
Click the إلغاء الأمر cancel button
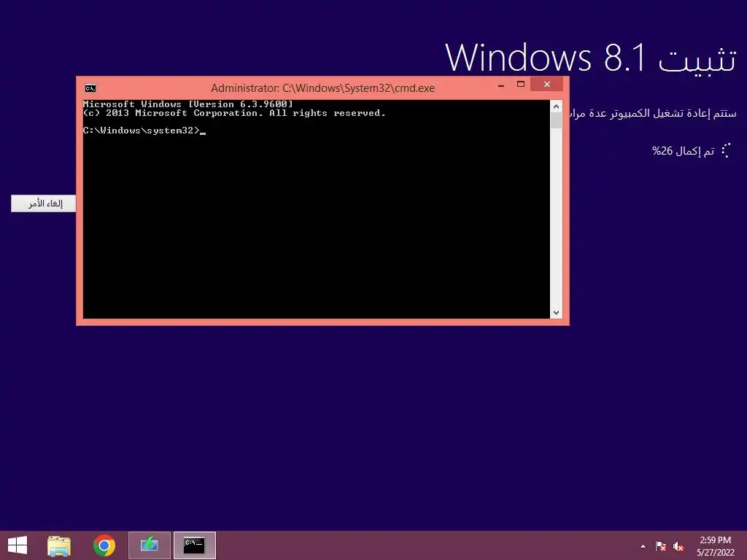tap(43, 204)
